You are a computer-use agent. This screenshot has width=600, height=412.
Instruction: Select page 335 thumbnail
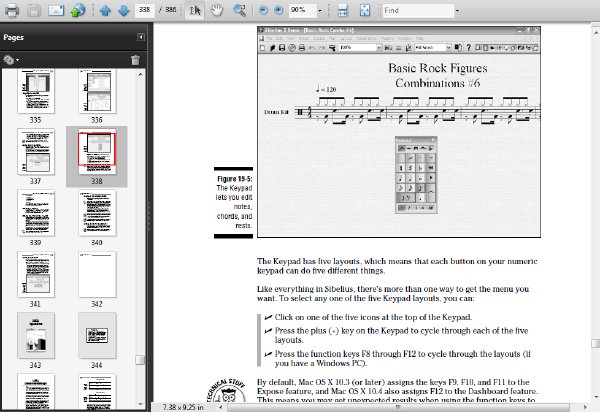(x=36, y=91)
